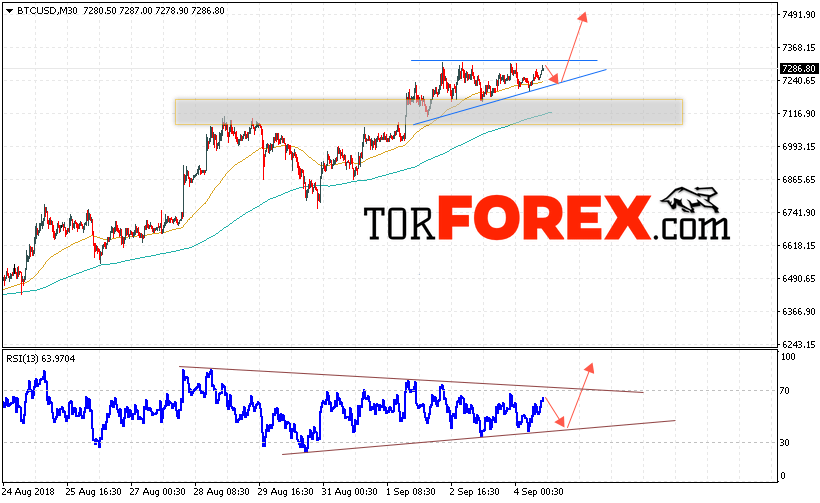This screenshot has height=503, width=820.
Task: Select price axis value 7240.65
Action: [x=798, y=81]
